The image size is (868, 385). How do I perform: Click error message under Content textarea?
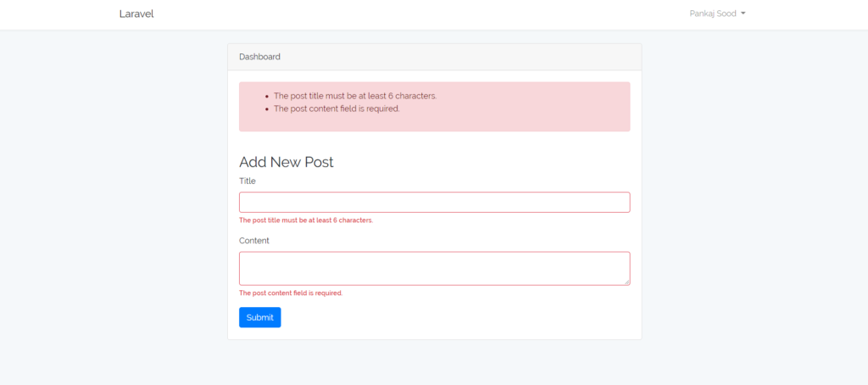pos(291,293)
